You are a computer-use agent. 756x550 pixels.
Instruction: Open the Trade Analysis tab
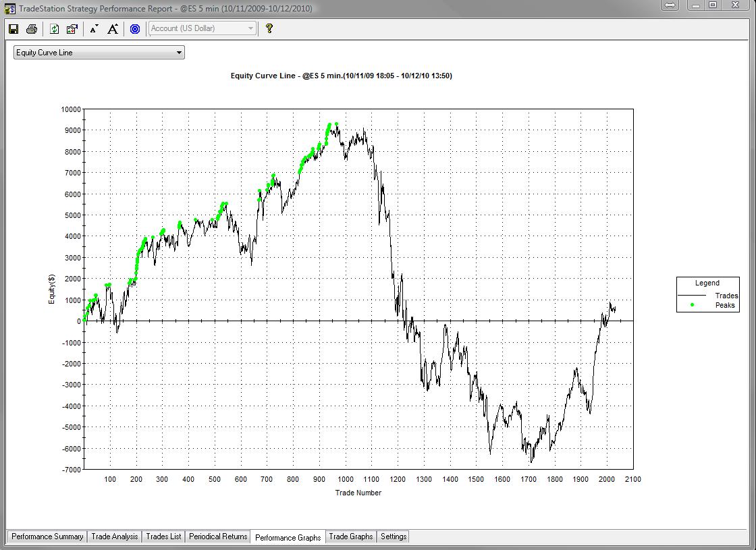[114, 537]
